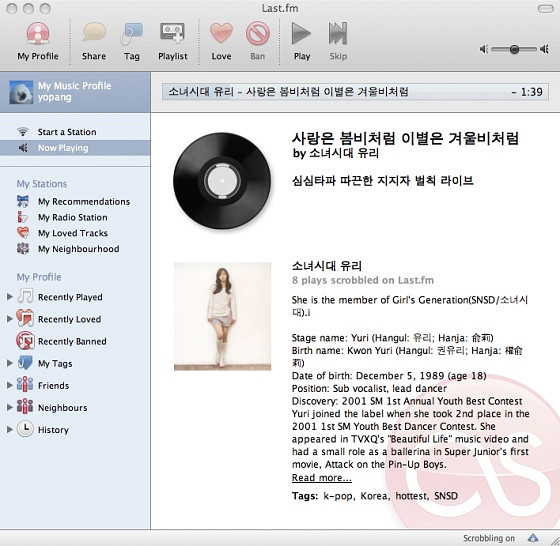Open the My Profile toolbar icon
Viewport: 560px width, 546px height.
(x=38, y=33)
